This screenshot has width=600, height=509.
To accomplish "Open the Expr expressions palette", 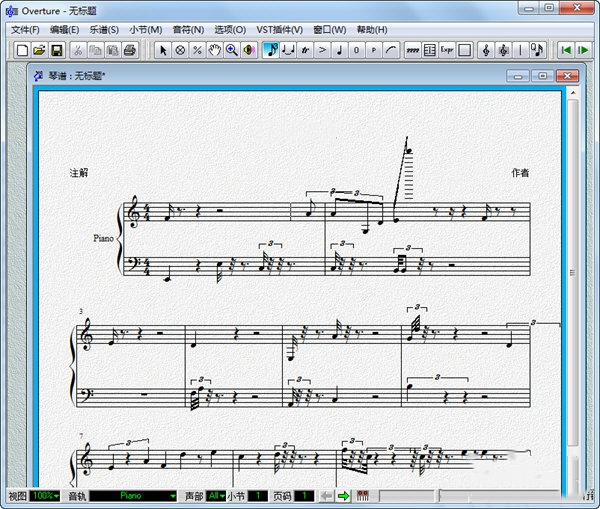I will pos(446,50).
